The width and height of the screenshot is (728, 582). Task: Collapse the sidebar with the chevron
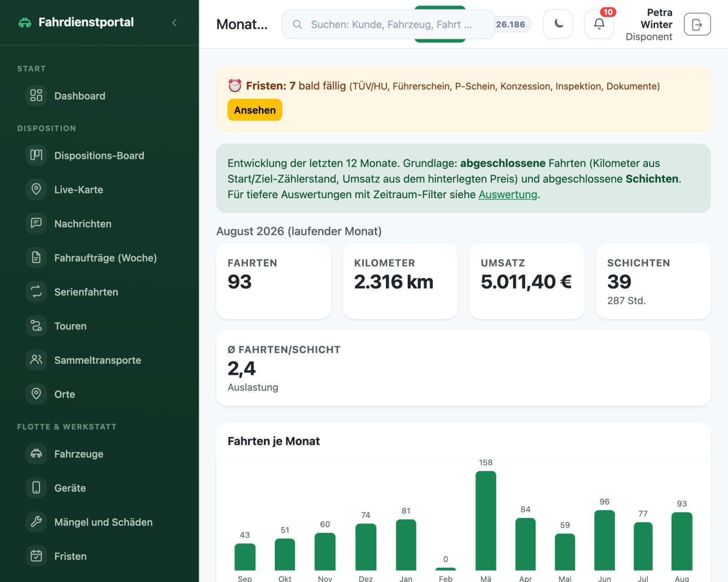(x=174, y=23)
